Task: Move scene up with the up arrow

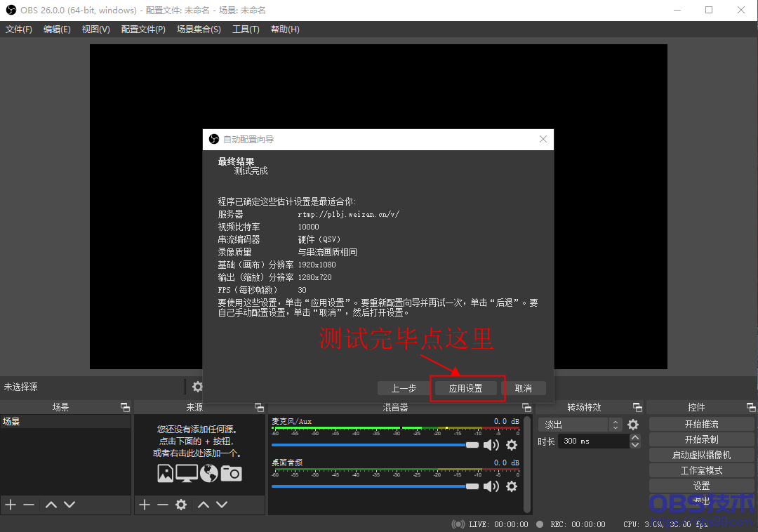Action: coord(51,505)
